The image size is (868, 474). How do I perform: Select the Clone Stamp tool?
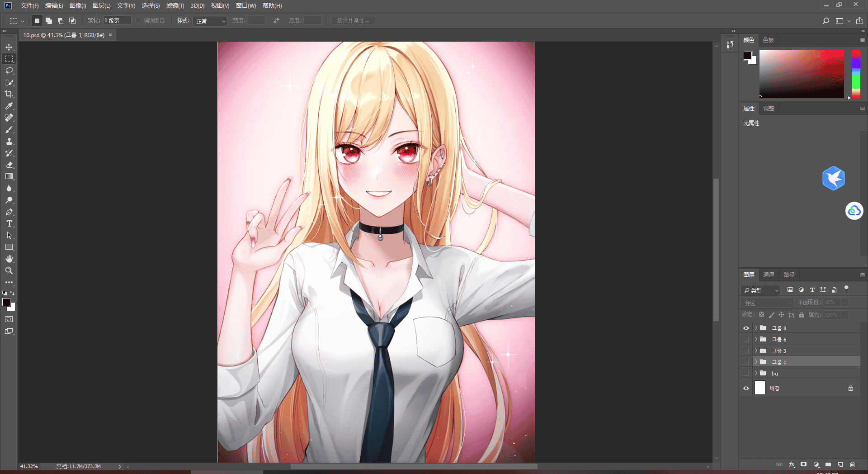[9, 141]
